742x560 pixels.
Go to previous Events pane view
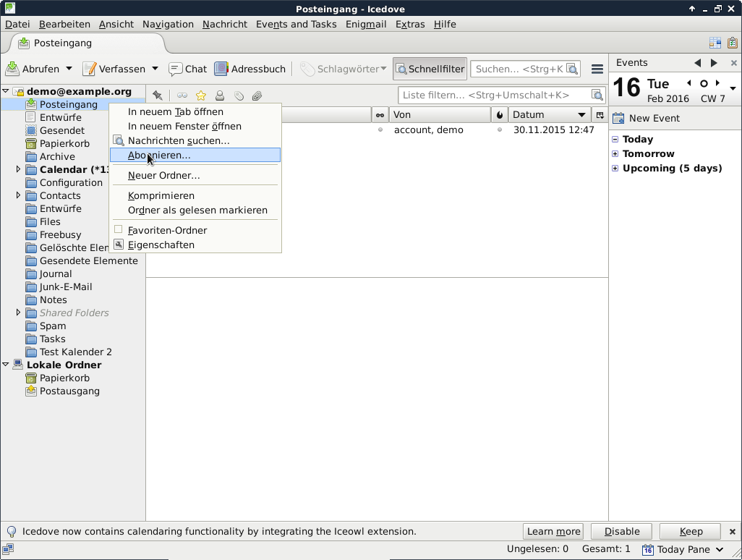[697, 63]
